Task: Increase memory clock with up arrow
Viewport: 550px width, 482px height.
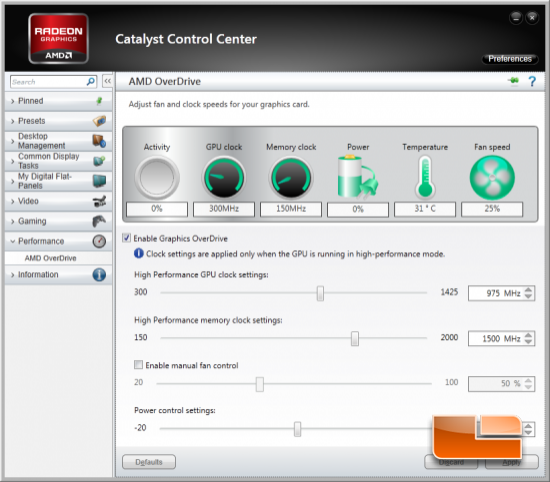Action: tap(528, 335)
